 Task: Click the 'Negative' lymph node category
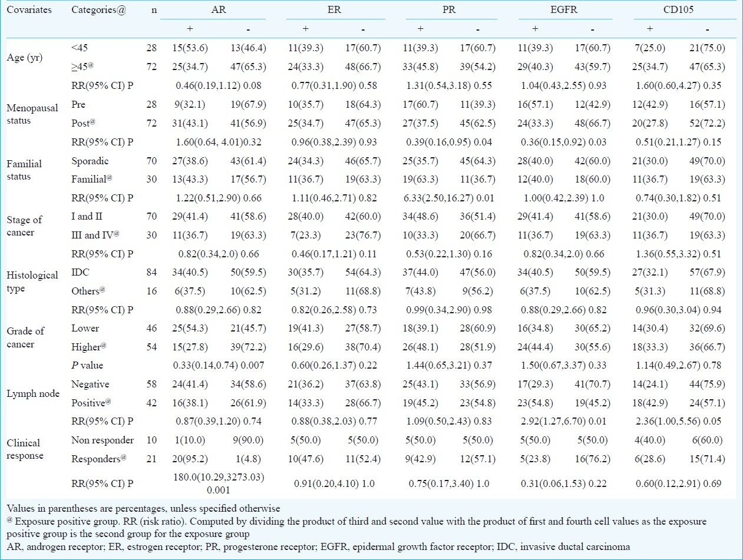pyautogui.click(x=90, y=384)
